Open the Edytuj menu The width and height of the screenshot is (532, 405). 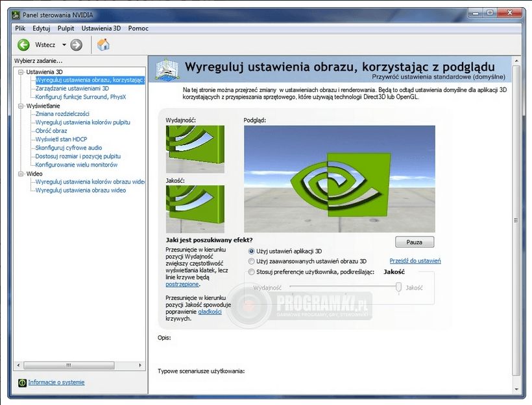pyautogui.click(x=42, y=29)
